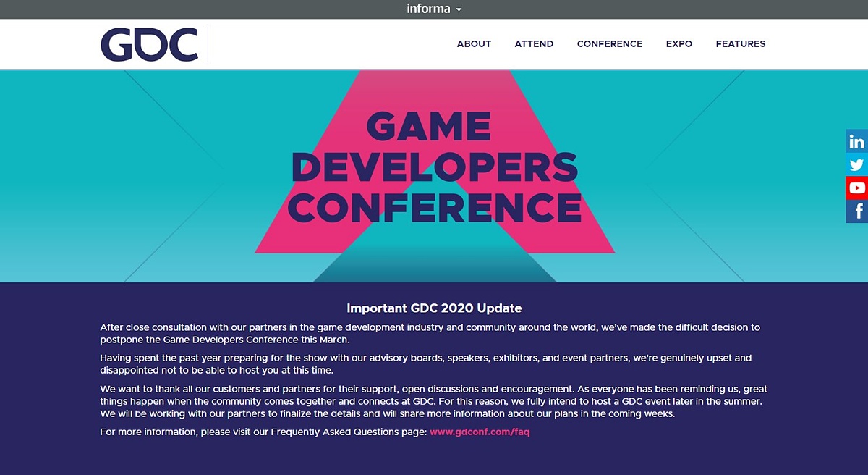
Task: Click the 'For more information, please visit' text
Action: pos(264,432)
